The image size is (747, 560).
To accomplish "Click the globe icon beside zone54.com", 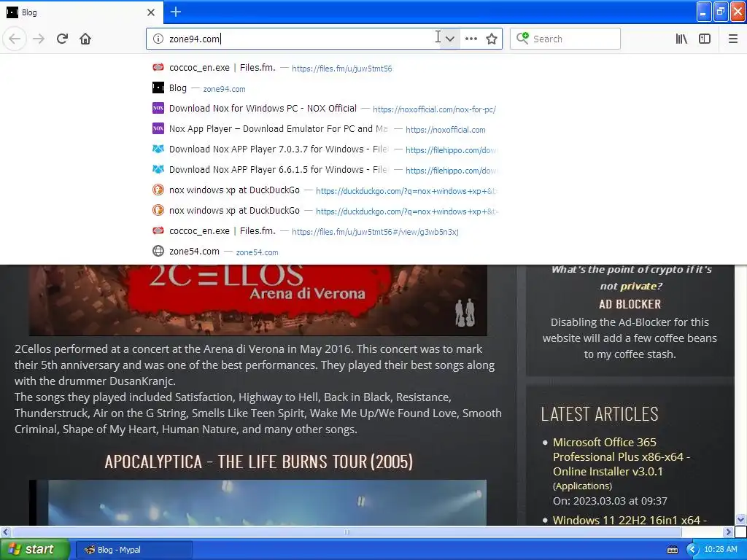I will pos(158,251).
